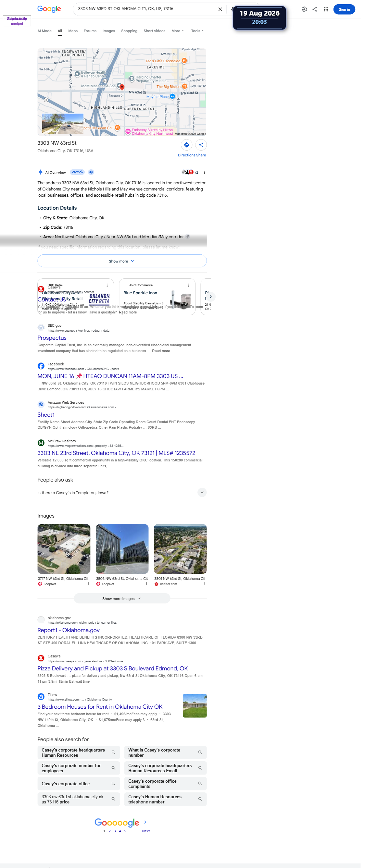This screenshot has width=365, height=868.
Task: Search Casey's corporate headquarters Human Resources
Action: point(79,753)
